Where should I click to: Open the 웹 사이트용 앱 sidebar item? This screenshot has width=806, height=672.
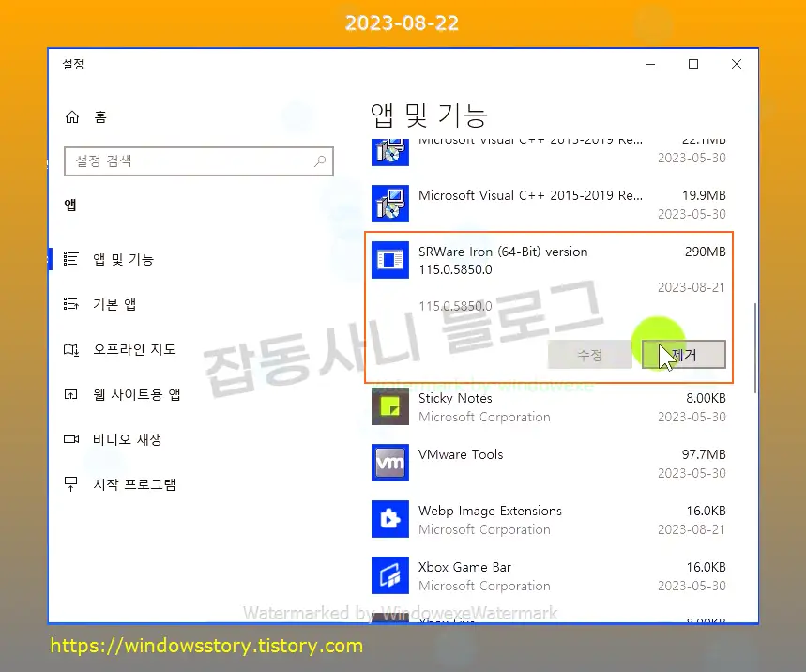(x=136, y=394)
